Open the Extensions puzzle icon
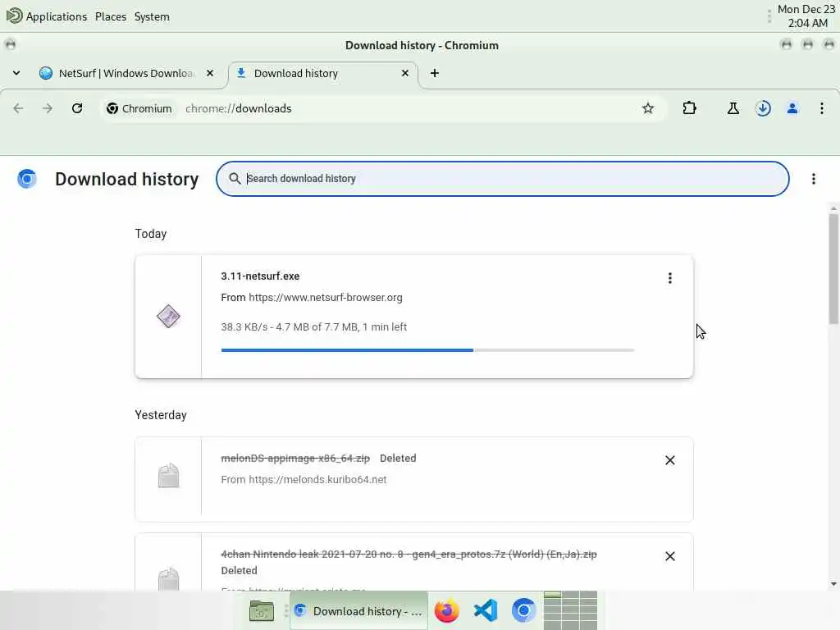This screenshot has height=630, width=840. point(689,109)
